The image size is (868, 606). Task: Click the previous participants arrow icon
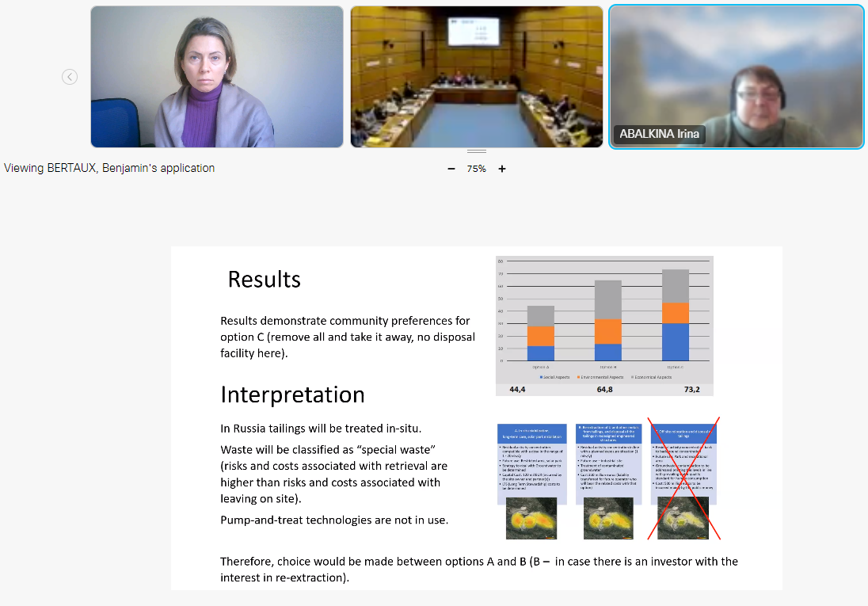tap(70, 77)
